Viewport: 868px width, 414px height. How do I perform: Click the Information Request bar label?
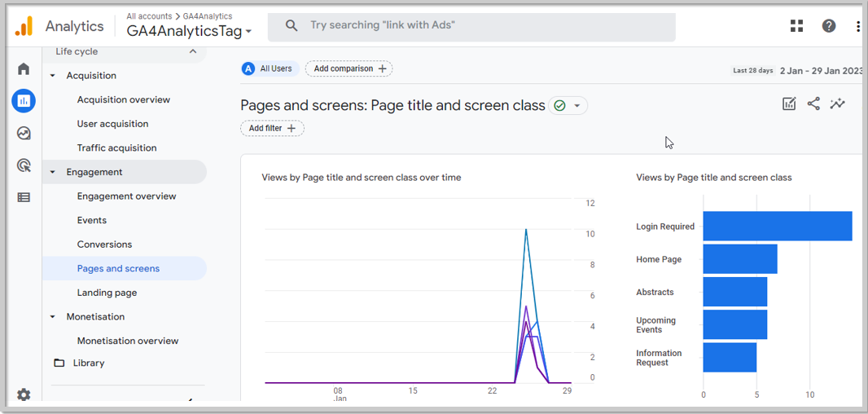659,358
